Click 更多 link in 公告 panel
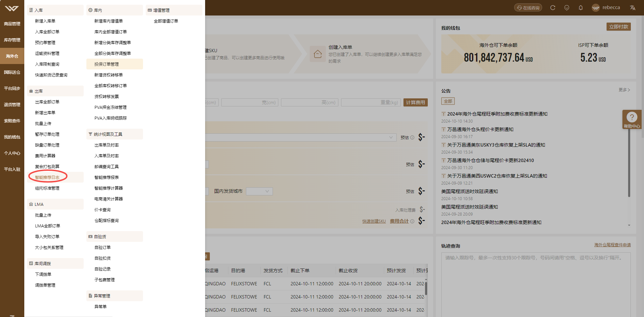The image size is (644, 317). pyautogui.click(x=624, y=90)
